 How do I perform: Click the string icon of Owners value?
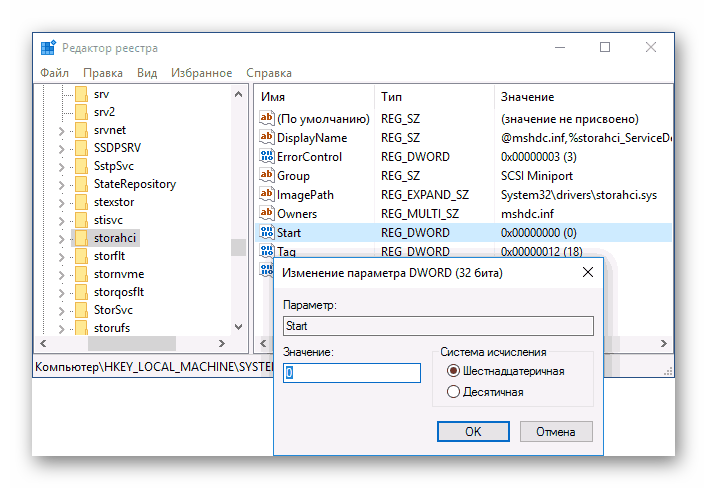266,213
